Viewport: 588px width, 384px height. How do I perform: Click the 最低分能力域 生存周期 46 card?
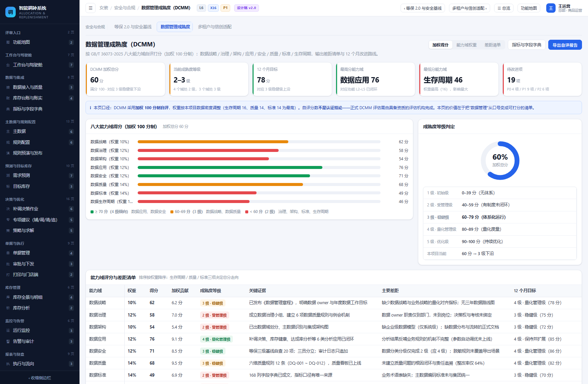[x=459, y=79]
